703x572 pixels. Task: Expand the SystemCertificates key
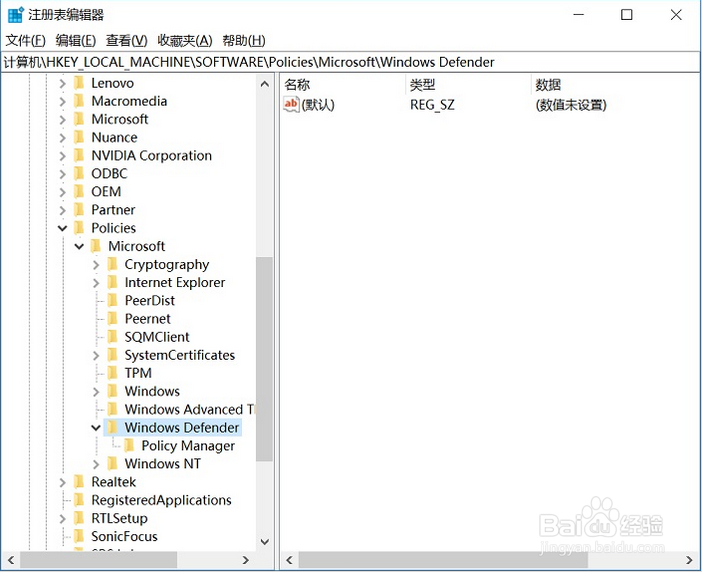[96, 355]
